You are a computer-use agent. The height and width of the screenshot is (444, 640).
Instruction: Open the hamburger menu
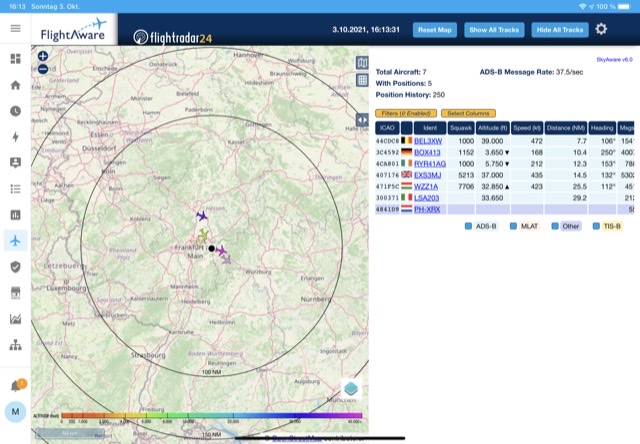(x=16, y=28)
